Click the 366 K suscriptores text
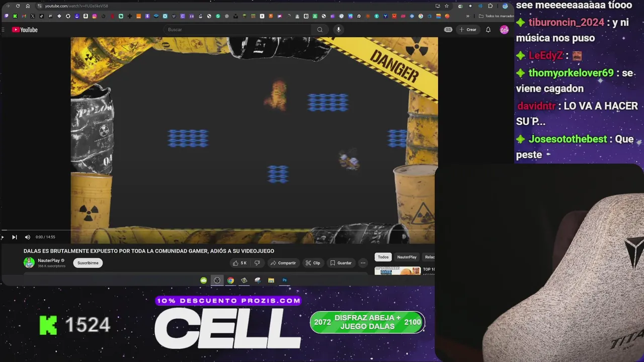 pyautogui.click(x=52, y=266)
